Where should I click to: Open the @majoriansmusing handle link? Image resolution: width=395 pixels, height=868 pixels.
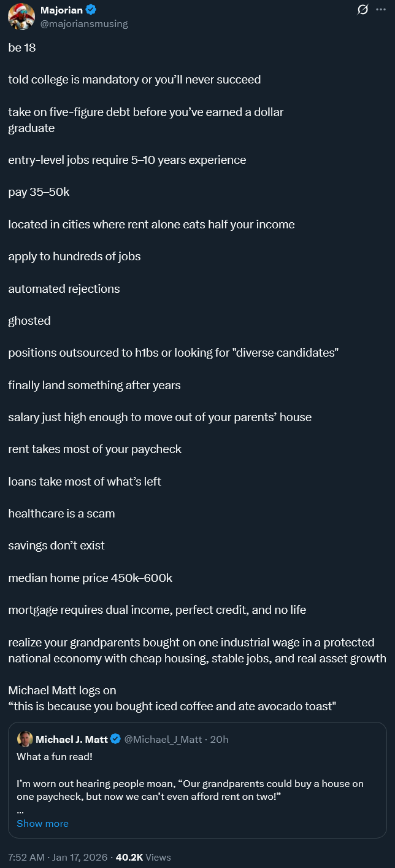click(83, 24)
